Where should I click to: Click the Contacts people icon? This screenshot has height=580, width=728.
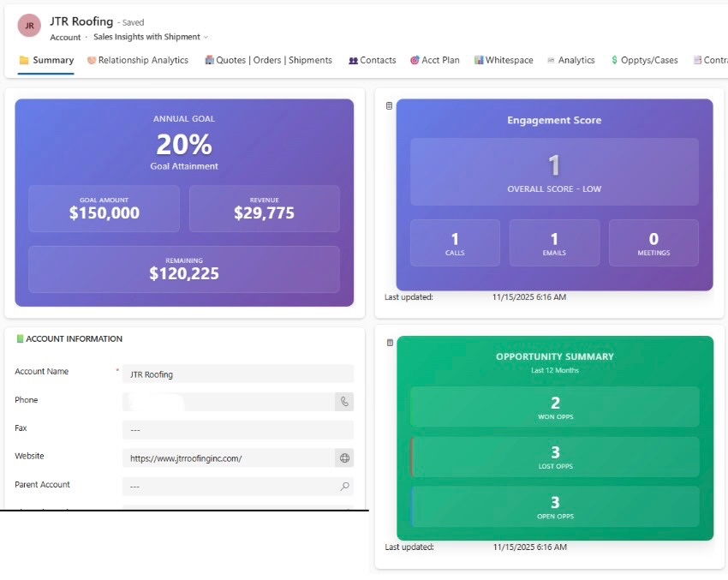(354, 60)
